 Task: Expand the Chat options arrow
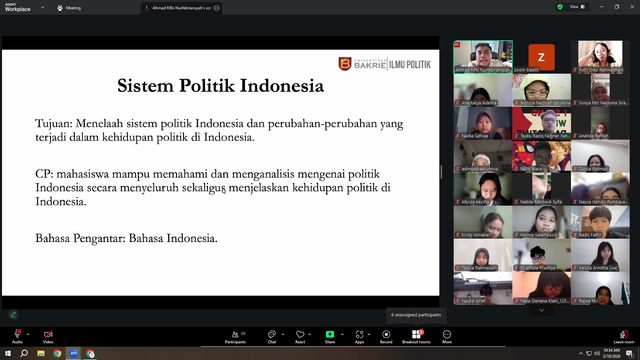tap(283, 334)
